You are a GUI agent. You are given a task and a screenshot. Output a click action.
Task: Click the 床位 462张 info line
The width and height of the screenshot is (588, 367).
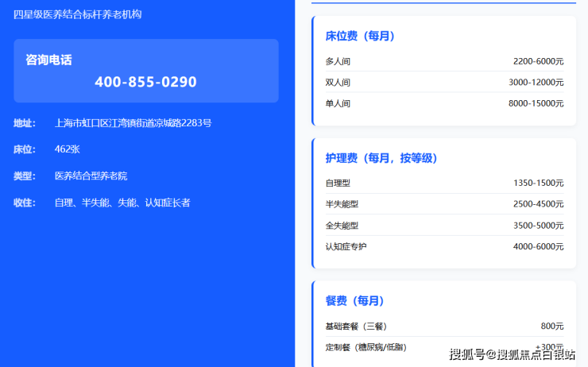pyautogui.click(x=47, y=149)
